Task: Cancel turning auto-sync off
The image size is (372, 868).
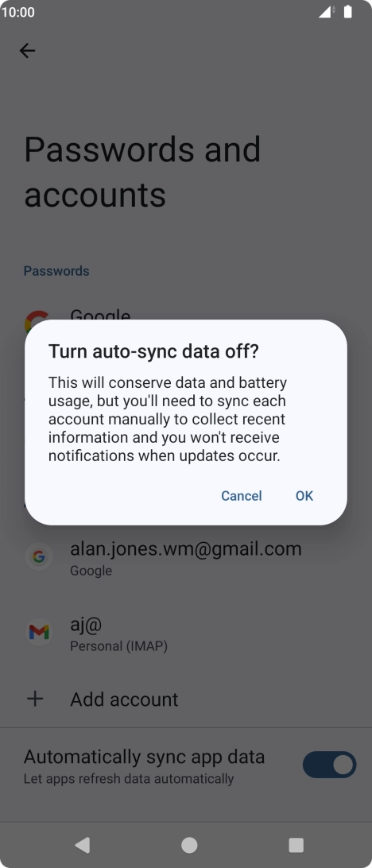Action: [242, 495]
